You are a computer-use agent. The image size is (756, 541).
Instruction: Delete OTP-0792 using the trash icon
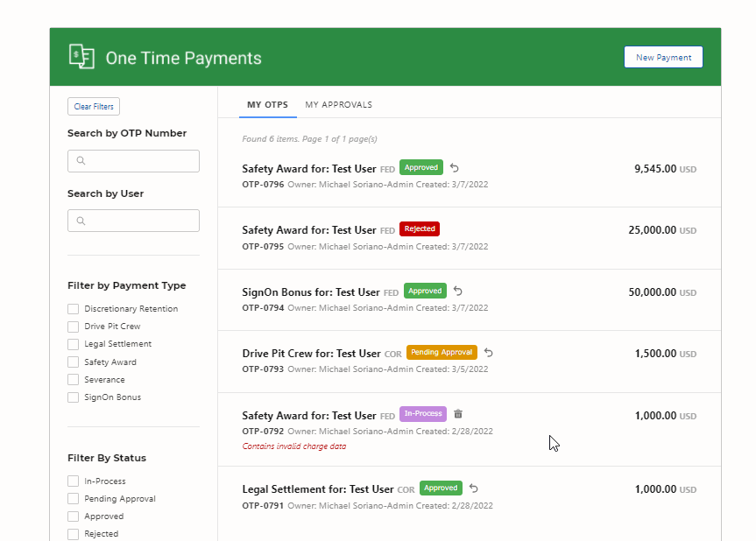point(458,414)
